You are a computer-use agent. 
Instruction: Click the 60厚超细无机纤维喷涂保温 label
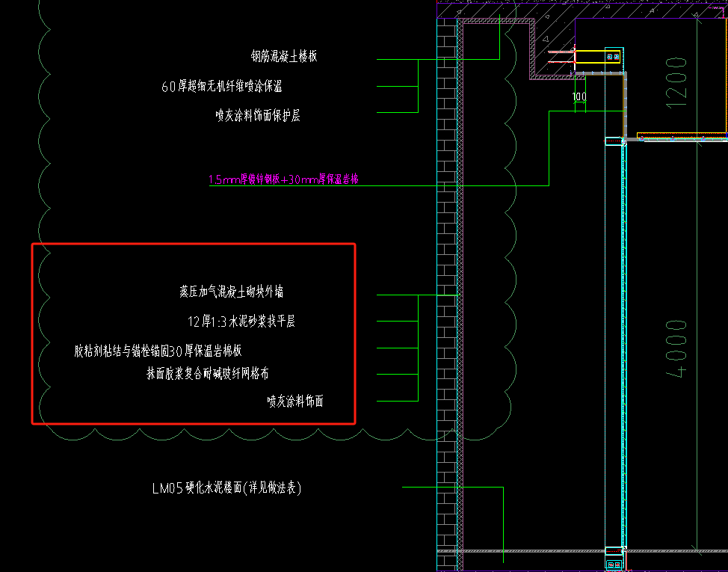[222, 87]
